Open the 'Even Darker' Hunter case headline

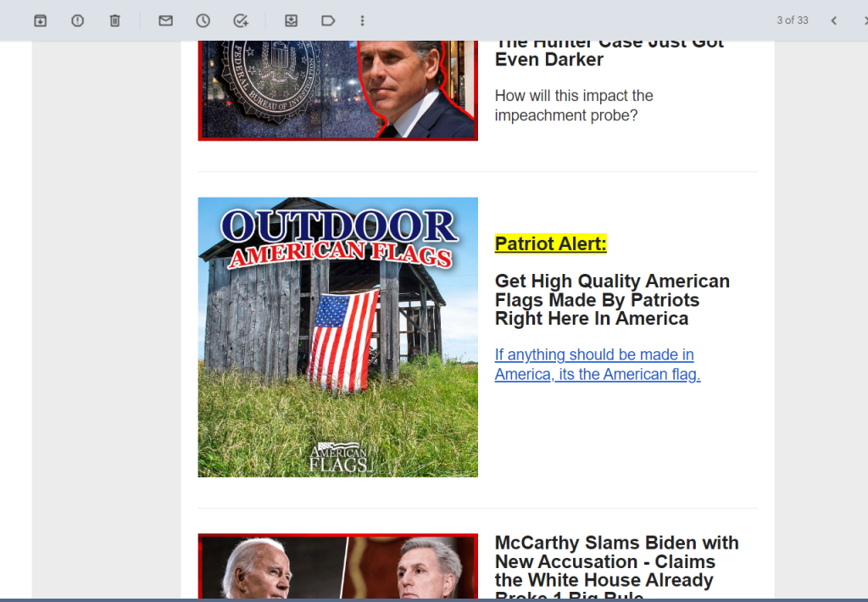tap(609, 53)
